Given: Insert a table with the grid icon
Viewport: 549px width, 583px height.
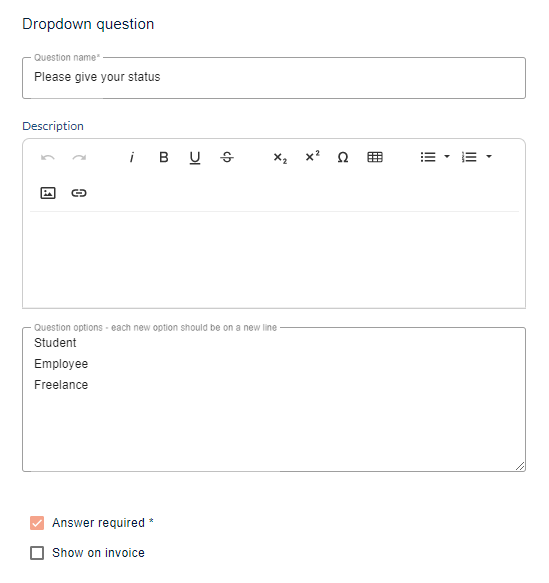Looking at the screenshot, I should pyautogui.click(x=375, y=157).
